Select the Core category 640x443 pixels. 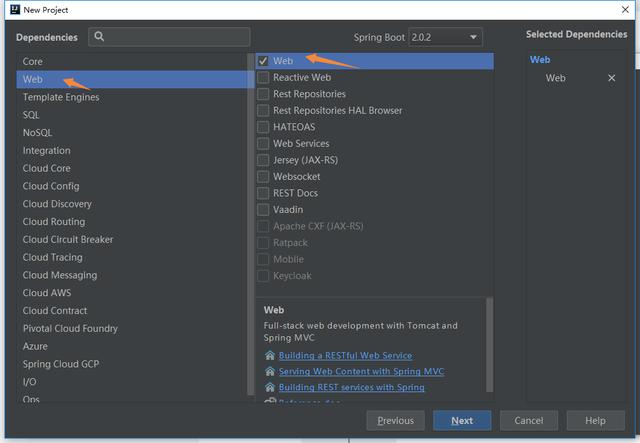[133, 62]
